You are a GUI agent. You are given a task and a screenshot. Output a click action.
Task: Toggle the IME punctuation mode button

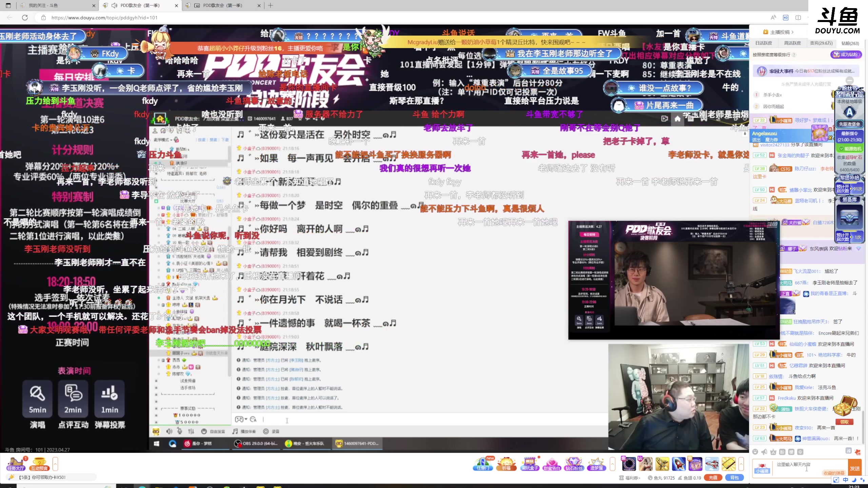(862, 480)
